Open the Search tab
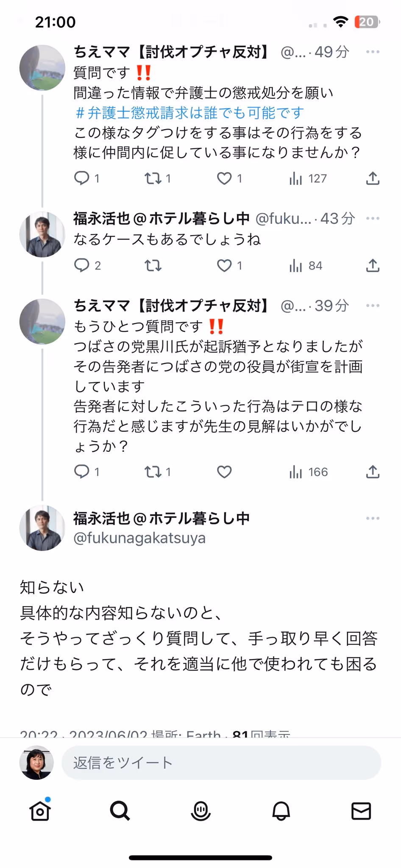 (120, 811)
